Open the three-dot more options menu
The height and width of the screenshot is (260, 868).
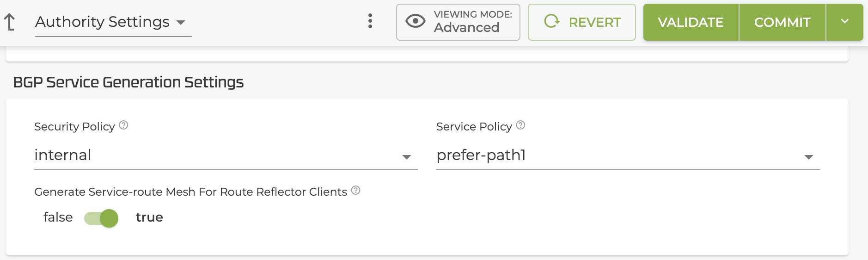click(370, 21)
